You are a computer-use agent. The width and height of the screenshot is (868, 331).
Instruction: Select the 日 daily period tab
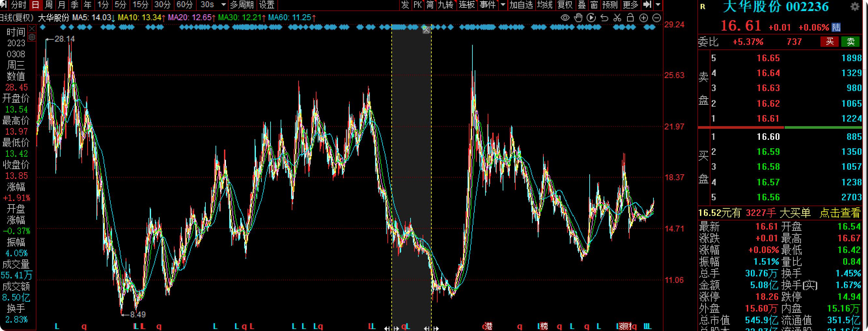pyautogui.click(x=35, y=5)
